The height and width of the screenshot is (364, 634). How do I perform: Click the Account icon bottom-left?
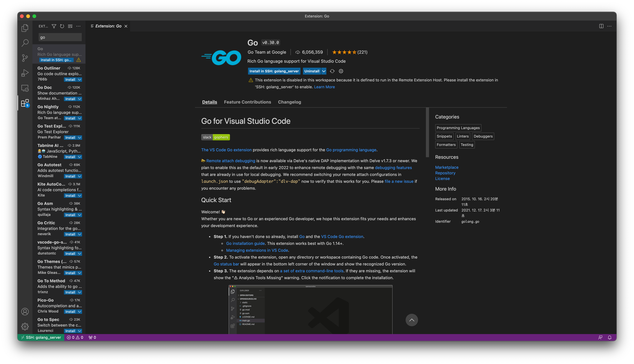25,312
